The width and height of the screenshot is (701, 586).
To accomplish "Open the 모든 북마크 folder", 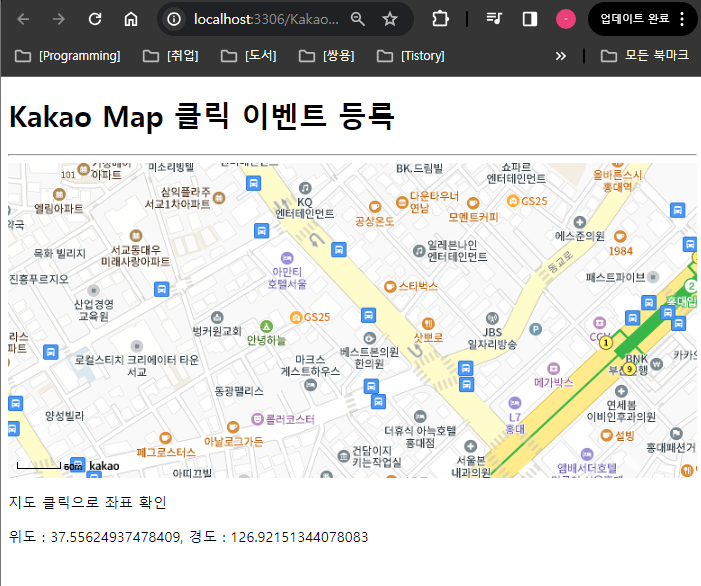I will (x=644, y=56).
